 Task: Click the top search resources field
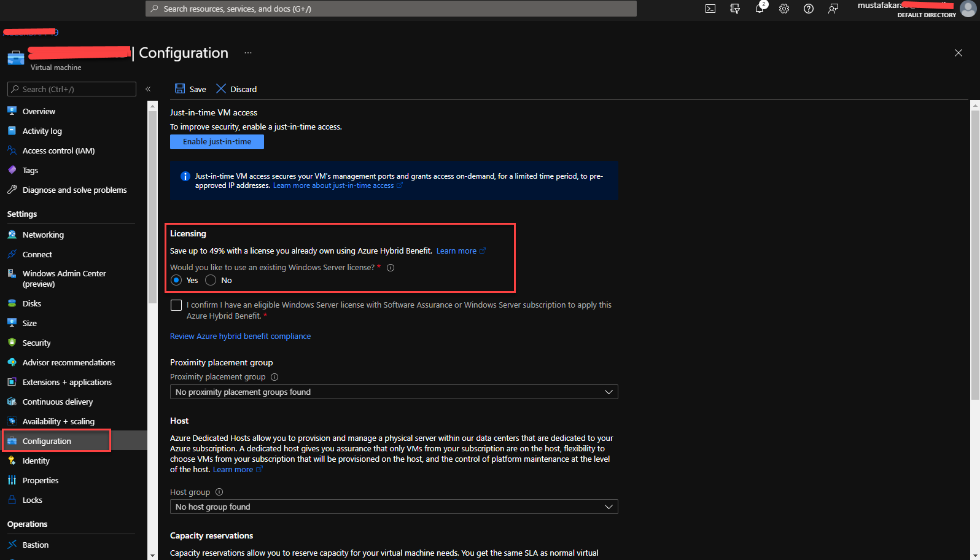(391, 9)
